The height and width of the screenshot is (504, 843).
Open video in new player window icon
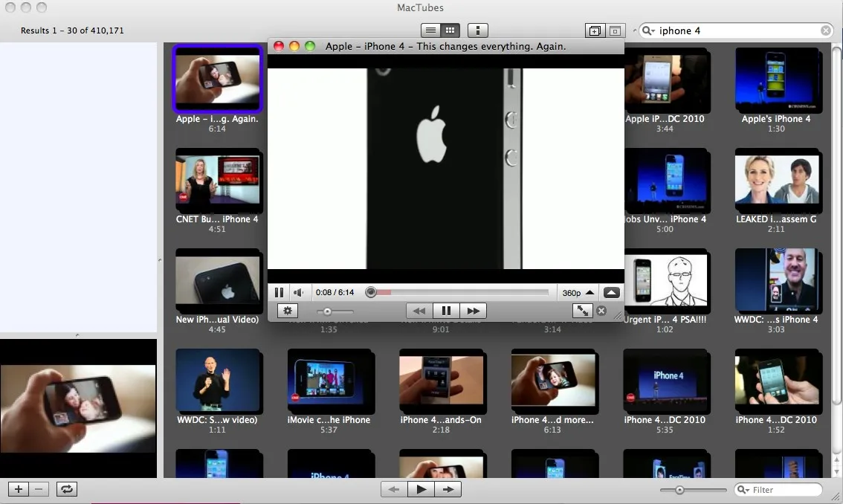(x=595, y=30)
